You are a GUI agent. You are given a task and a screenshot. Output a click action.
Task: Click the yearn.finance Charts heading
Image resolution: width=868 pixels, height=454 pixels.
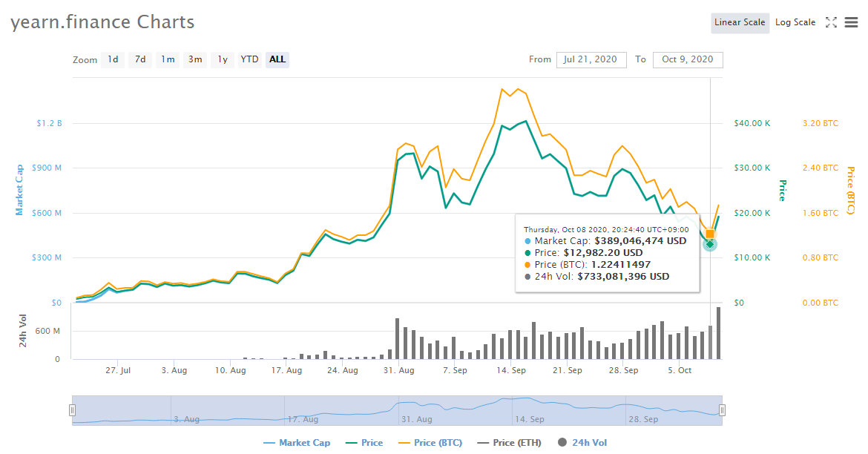[x=102, y=22]
